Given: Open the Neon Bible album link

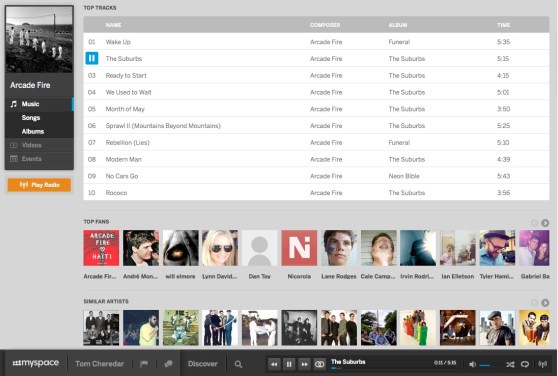Looking at the screenshot, I should pos(404,176).
